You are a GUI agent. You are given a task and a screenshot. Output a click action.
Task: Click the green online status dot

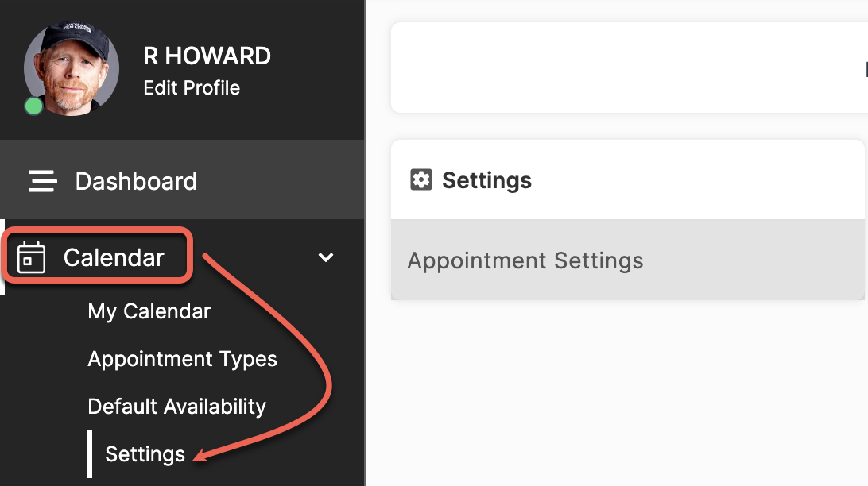33,106
